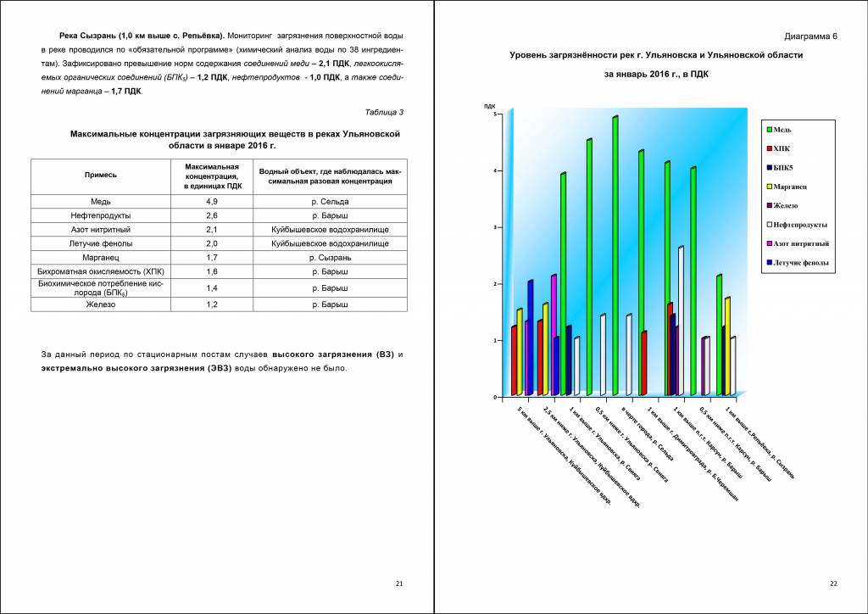The width and height of the screenshot is (868, 614).
Task: Click page number 22
Action: click(834, 583)
